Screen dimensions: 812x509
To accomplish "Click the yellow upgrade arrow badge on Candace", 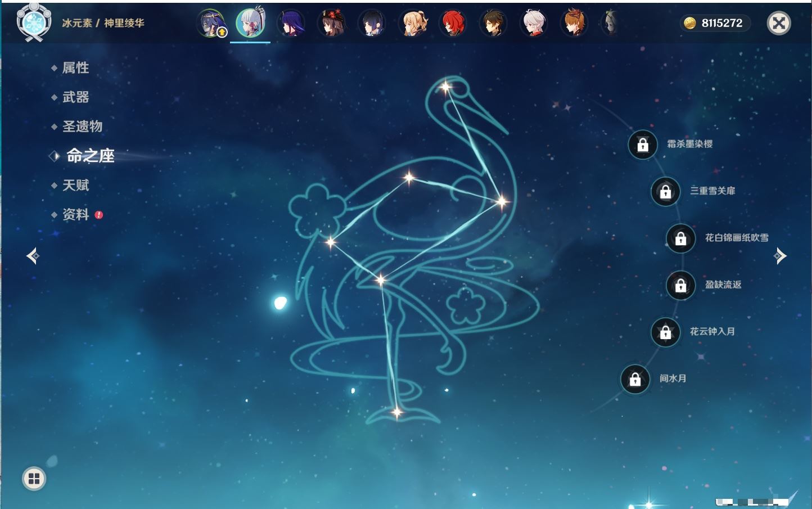I will (x=222, y=33).
